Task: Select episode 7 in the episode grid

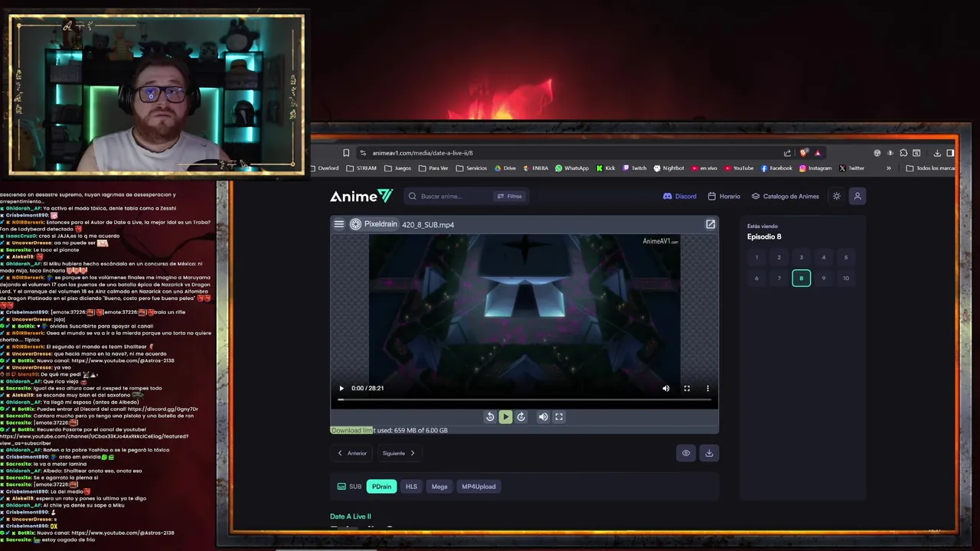Action: click(779, 278)
